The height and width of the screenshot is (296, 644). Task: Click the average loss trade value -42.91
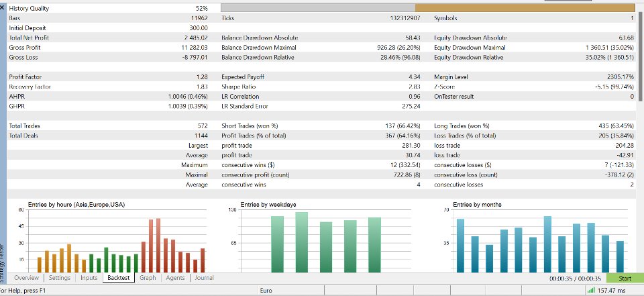point(625,156)
